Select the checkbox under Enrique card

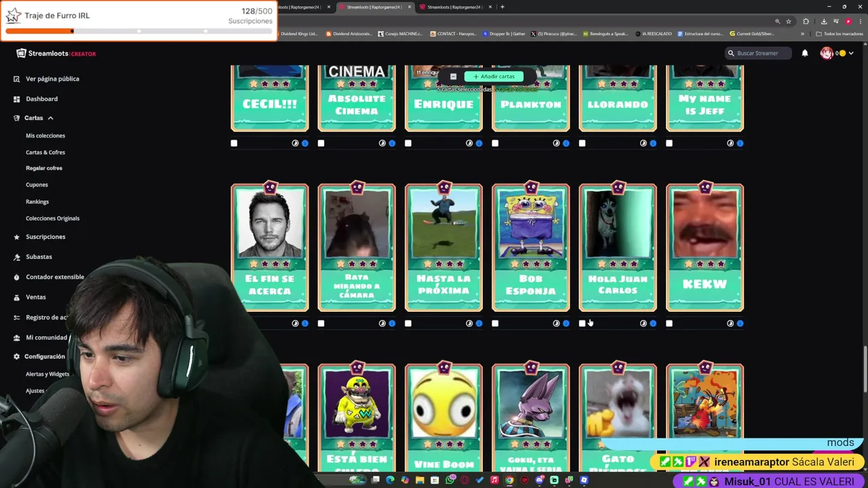[x=408, y=143]
